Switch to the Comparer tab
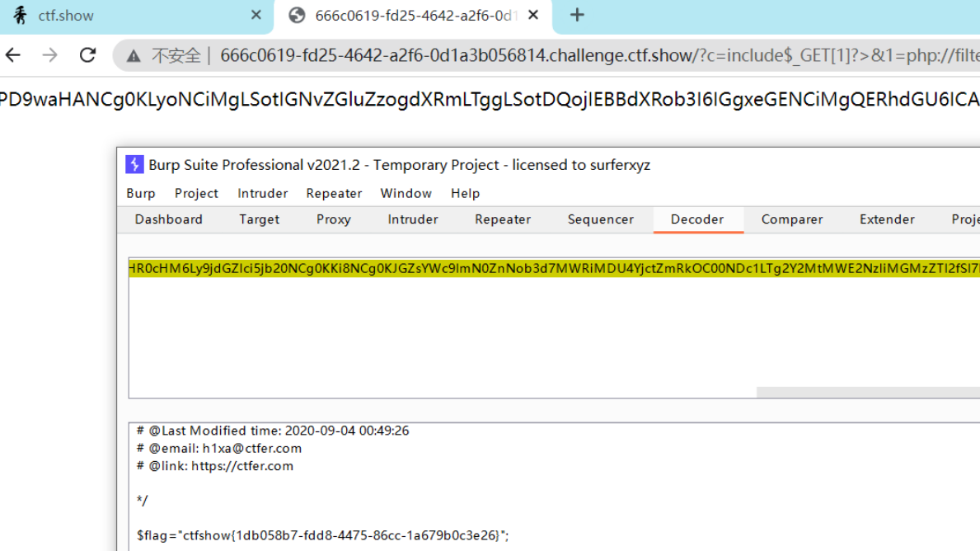Viewport: 980px width, 551px height. pos(791,219)
